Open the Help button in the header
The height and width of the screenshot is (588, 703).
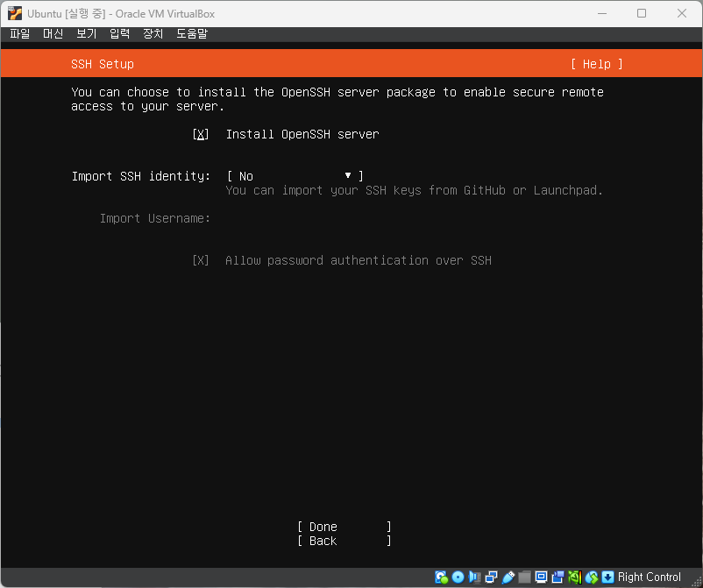pos(597,64)
